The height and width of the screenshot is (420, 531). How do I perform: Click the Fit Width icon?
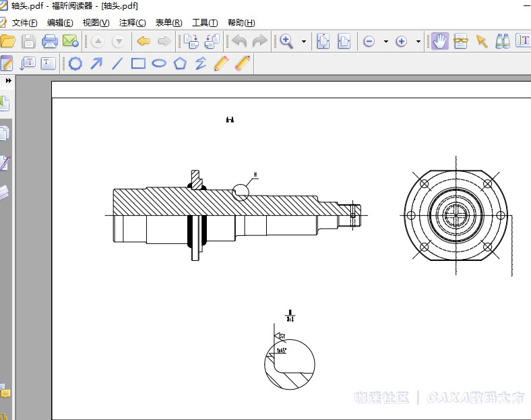(344, 41)
